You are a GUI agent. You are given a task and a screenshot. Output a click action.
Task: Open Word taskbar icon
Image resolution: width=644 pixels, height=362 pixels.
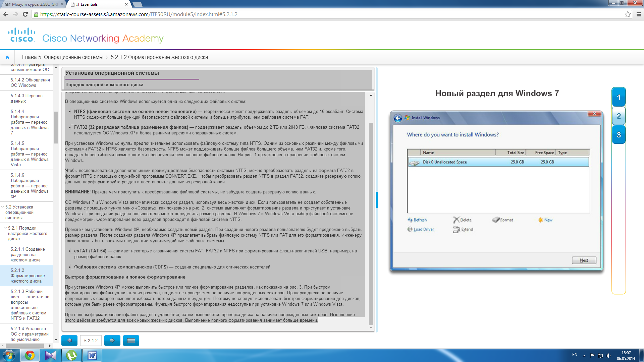pyautogui.click(x=92, y=355)
